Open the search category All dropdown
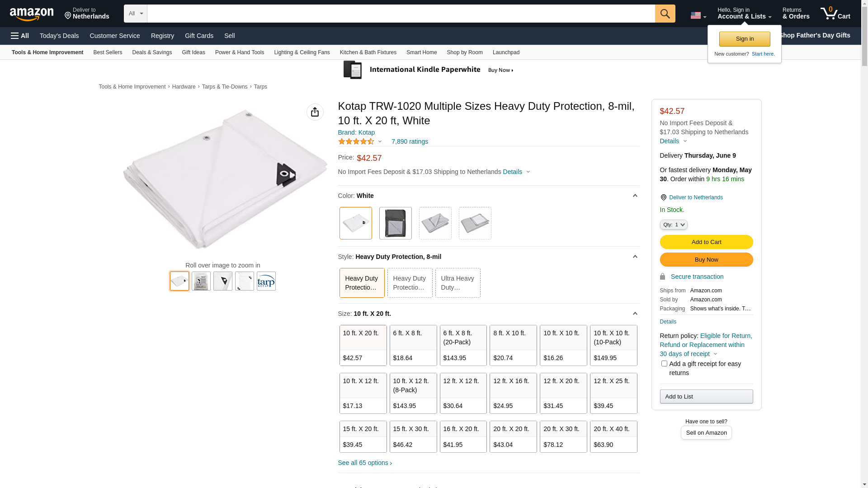The image size is (868, 488). (136, 14)
